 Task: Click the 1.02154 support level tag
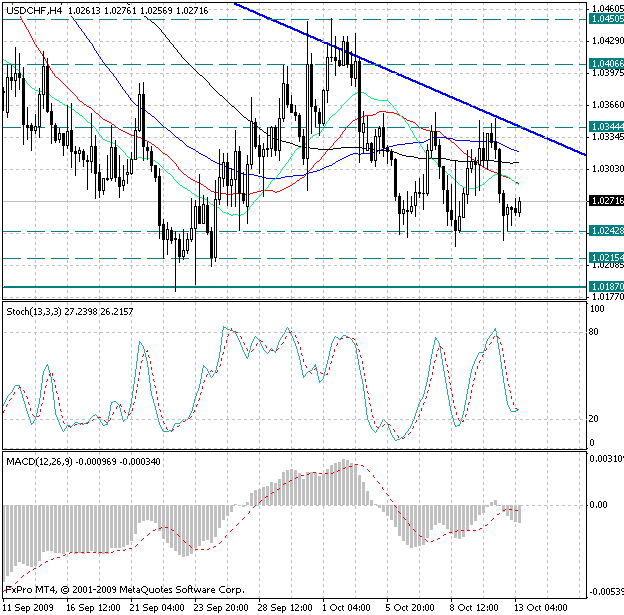606,258
